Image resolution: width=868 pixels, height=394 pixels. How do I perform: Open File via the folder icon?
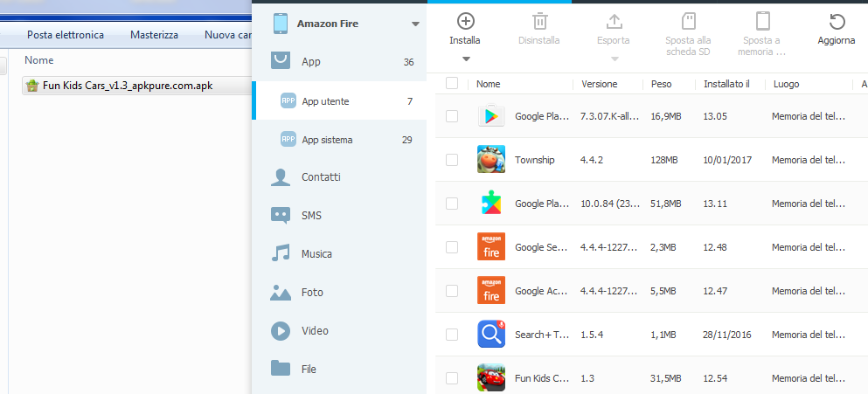(281, 369)
